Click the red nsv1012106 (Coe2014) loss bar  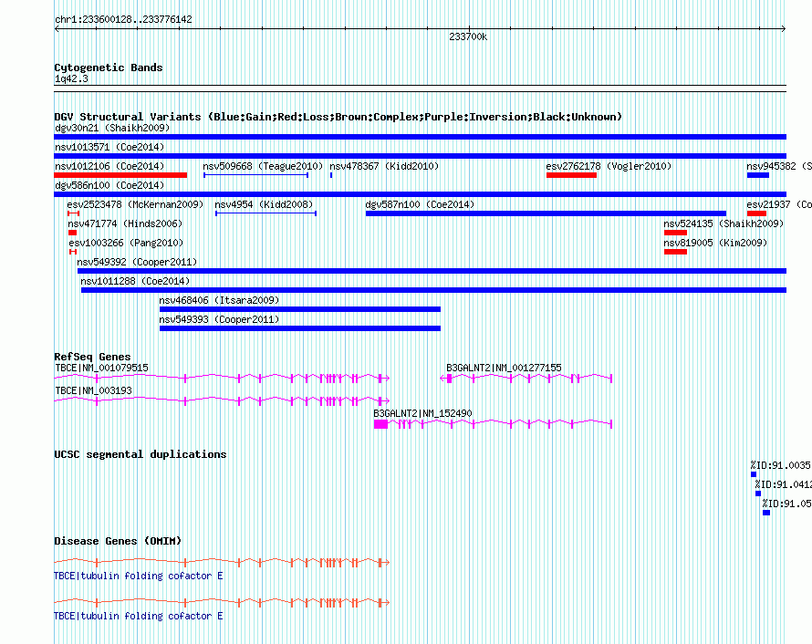coord(120,175)
